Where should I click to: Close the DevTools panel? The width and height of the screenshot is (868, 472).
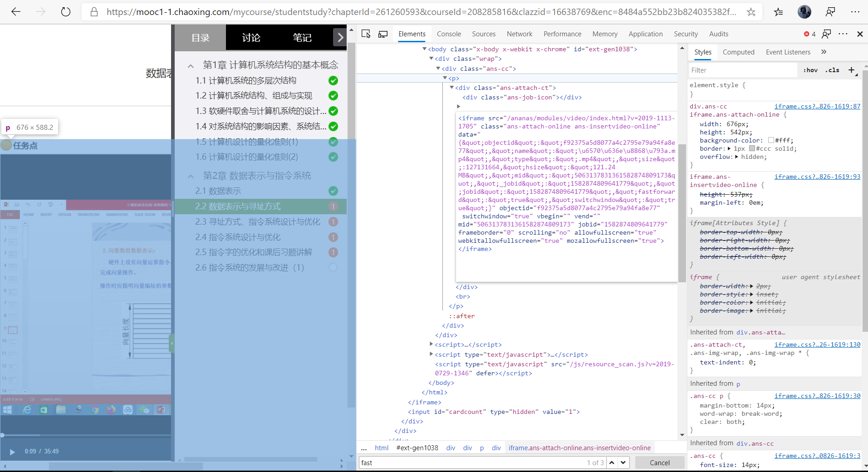pos(860,34)
